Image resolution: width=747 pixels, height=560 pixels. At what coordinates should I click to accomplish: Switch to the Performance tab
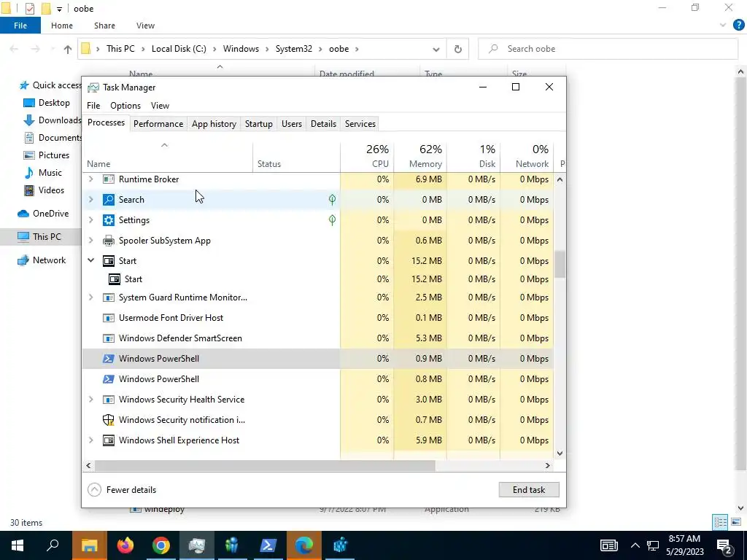(x=158, y=124)
